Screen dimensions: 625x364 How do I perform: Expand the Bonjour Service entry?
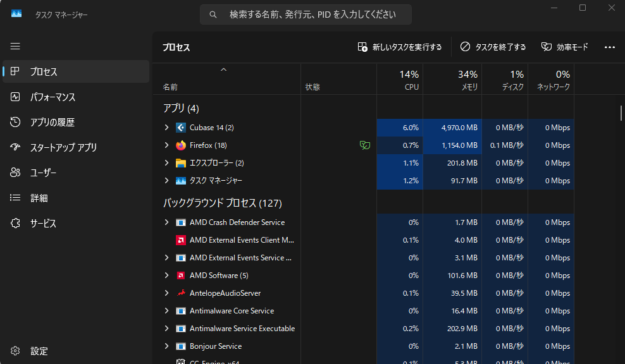coord(166,346)
